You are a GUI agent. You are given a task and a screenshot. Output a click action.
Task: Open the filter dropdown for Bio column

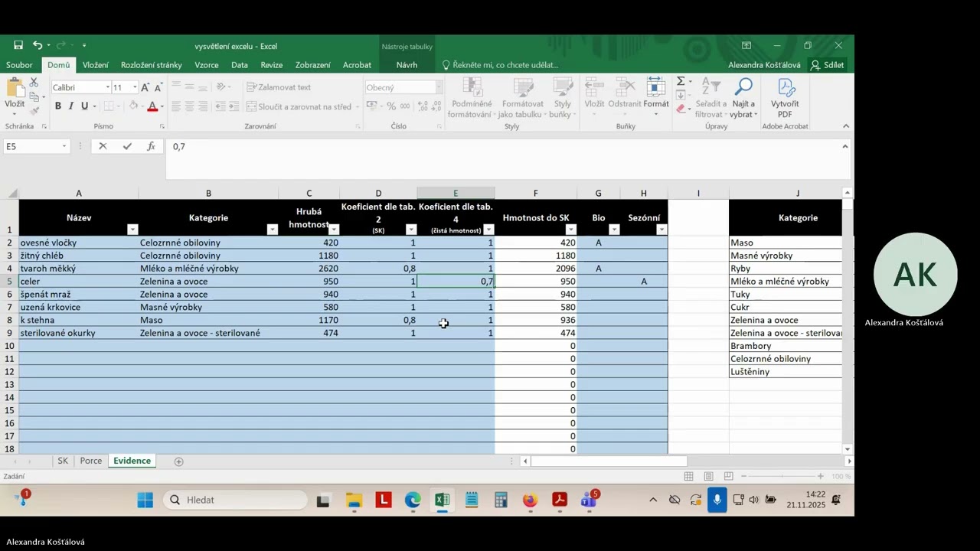click(614, 230)
